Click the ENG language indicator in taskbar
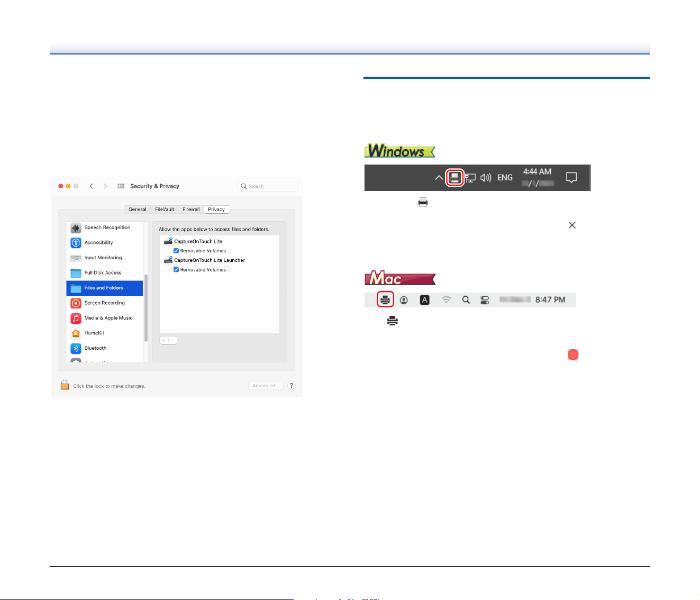700x600 pixels. tap(505, 178)
